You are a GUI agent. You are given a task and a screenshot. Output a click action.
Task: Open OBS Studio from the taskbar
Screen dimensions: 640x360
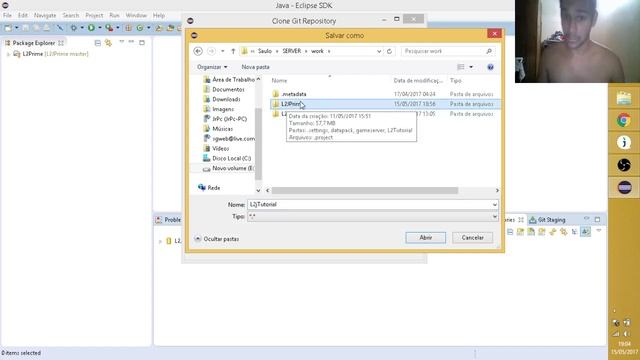click(x=624, y=165)
